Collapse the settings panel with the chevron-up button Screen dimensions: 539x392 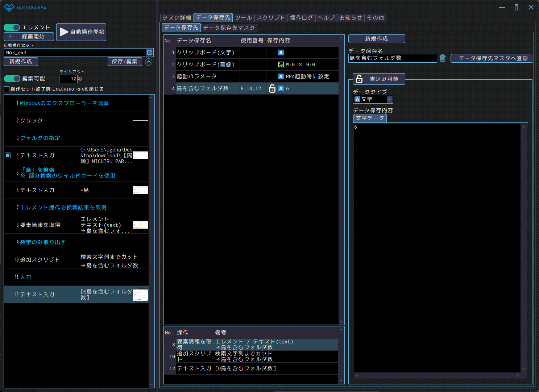[149, 62]
